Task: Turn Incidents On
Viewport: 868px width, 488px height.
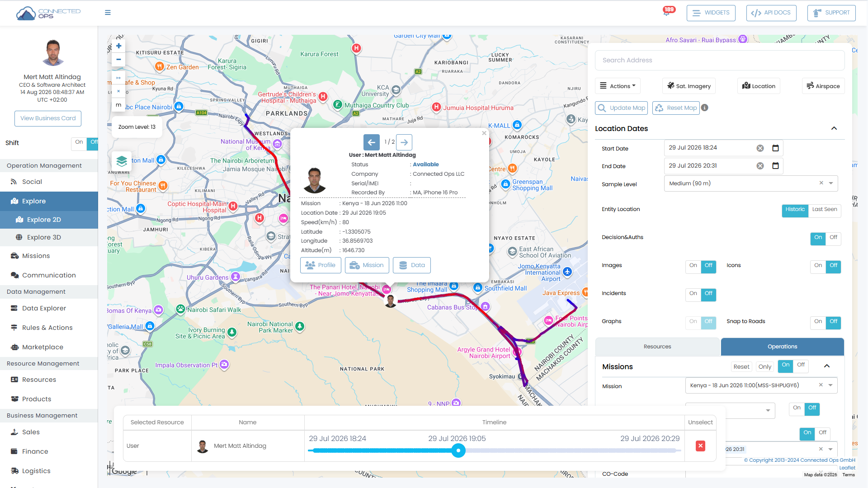Action: pos(693,294)
